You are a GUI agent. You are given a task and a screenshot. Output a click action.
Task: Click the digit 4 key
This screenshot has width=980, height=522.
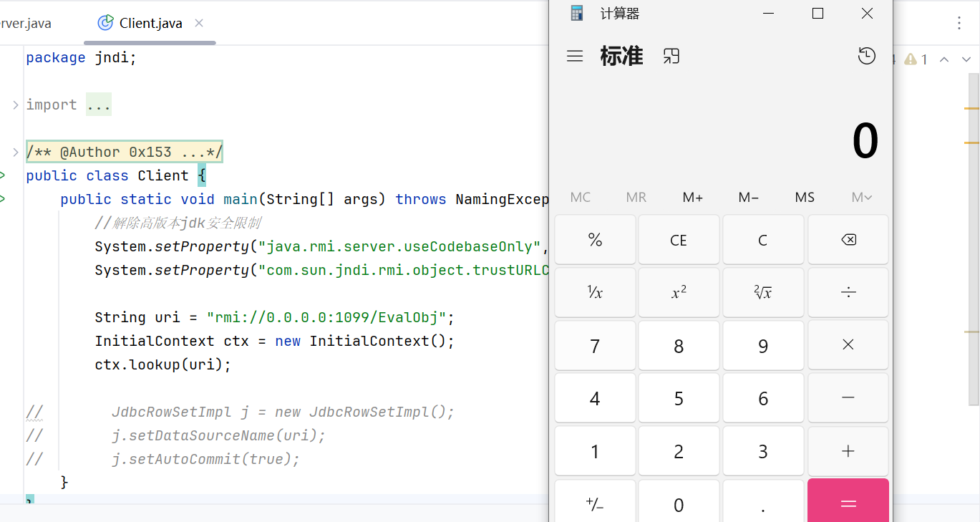(x=595, y=397)
